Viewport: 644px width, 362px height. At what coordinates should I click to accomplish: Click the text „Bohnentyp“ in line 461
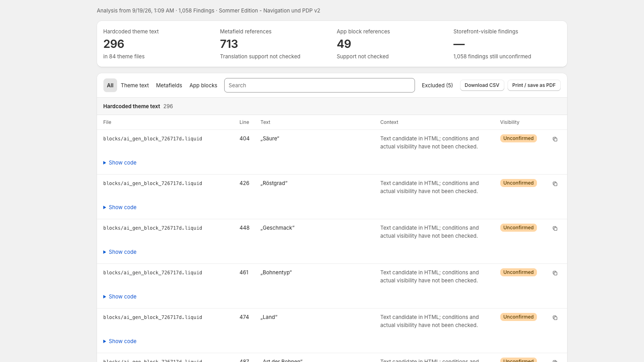[276, 272]
